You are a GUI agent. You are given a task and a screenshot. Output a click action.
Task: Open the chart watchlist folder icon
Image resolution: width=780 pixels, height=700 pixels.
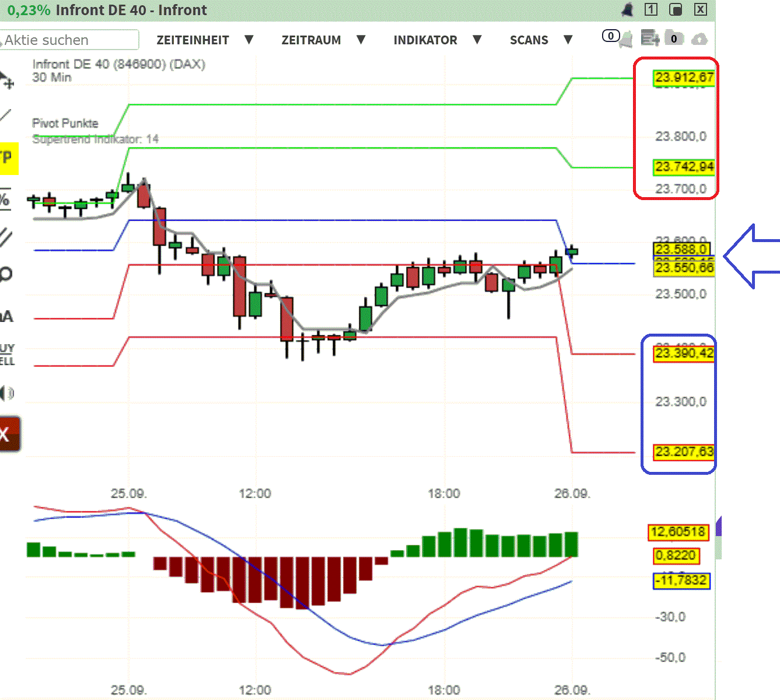(x=674, y=38)
